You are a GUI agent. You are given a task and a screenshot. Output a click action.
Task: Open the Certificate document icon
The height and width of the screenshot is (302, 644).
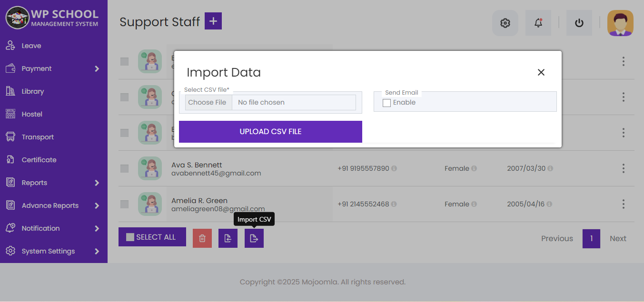point(10,160)
